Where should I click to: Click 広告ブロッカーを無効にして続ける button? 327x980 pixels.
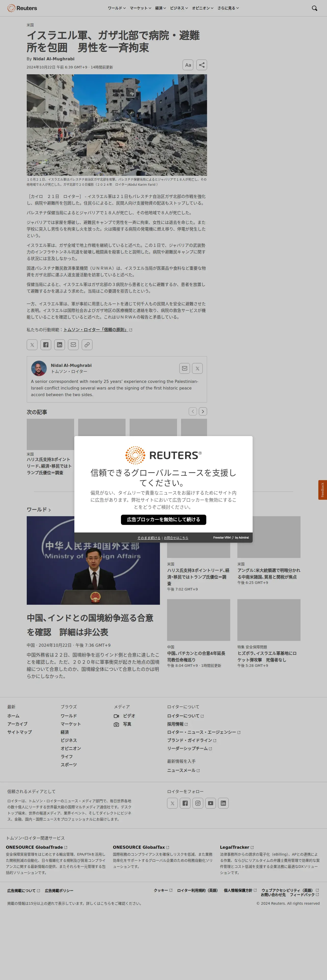164,520
